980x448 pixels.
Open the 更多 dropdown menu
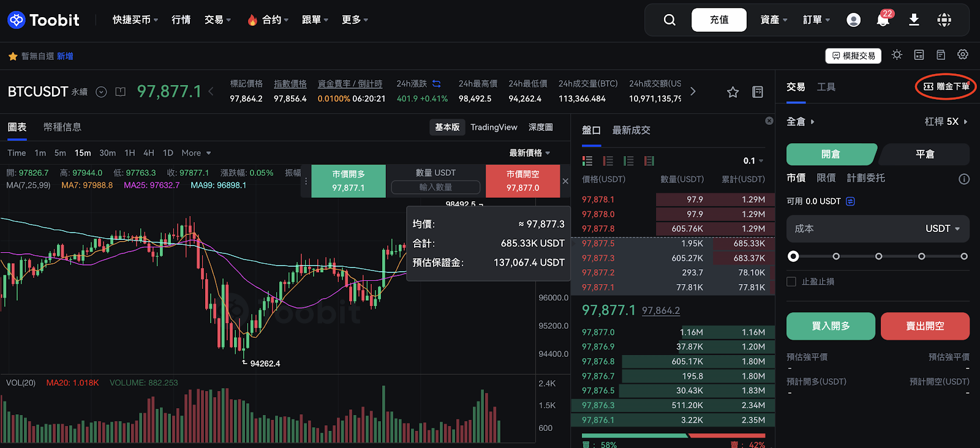(355, 20)
